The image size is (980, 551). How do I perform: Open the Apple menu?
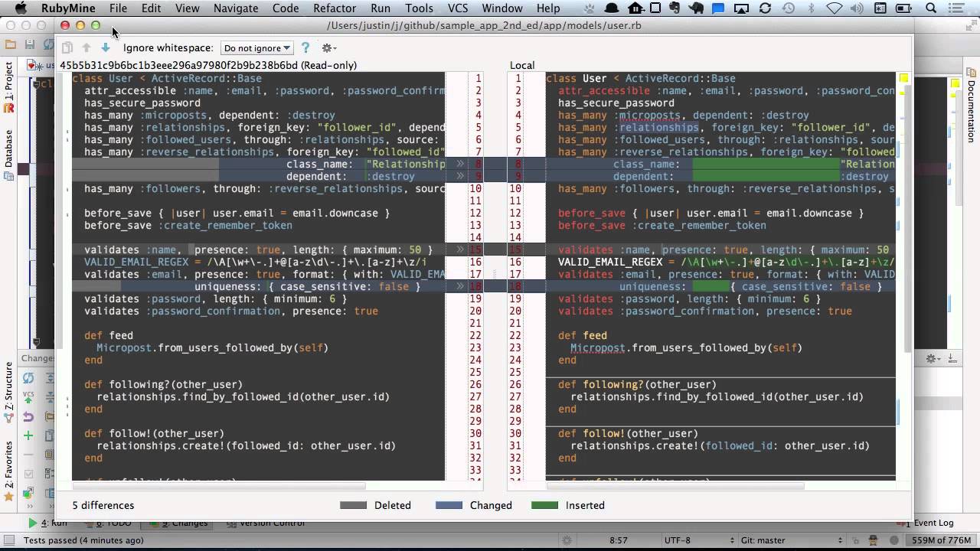coord(21,8)
